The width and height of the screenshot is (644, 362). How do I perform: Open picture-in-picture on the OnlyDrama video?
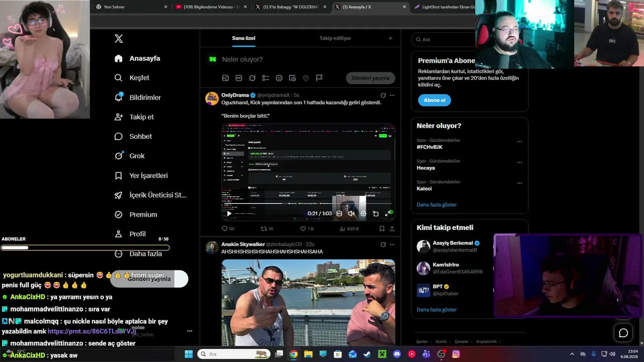coord(375,214)
